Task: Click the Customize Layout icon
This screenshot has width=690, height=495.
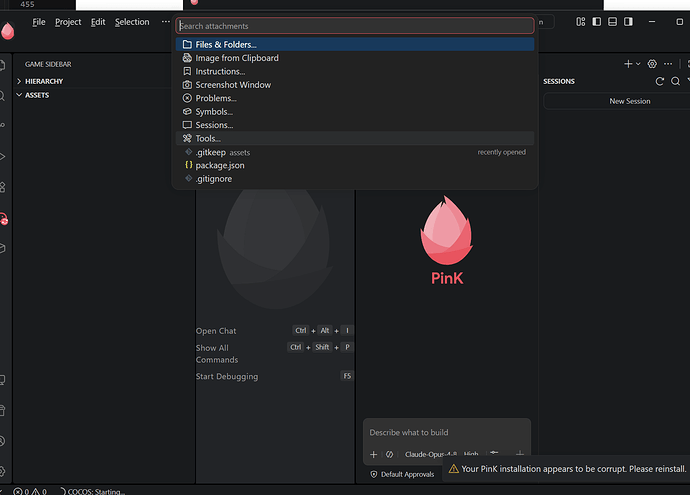Action: 581,22
